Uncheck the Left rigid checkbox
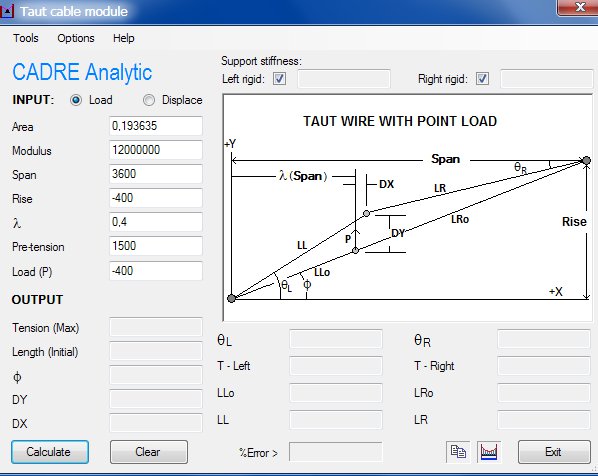Image resolution: width=598 pixels, height=476 pixels. 279,79
